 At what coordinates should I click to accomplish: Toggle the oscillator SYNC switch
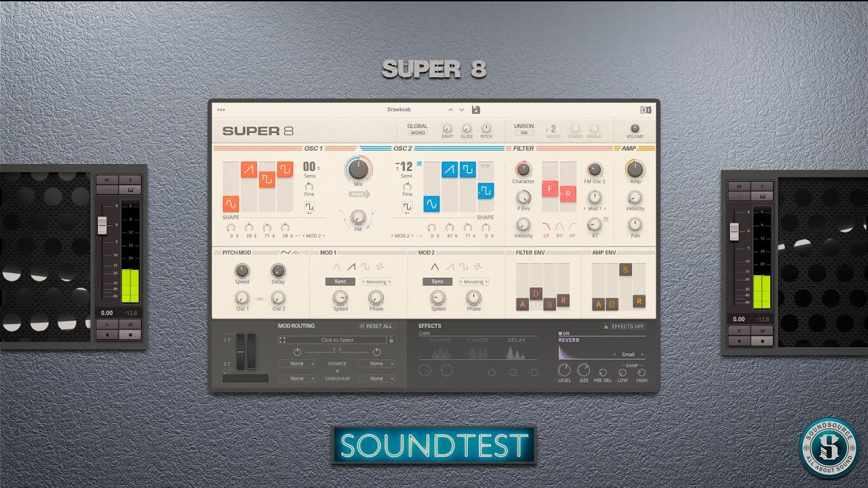click(x=358, y=194)
